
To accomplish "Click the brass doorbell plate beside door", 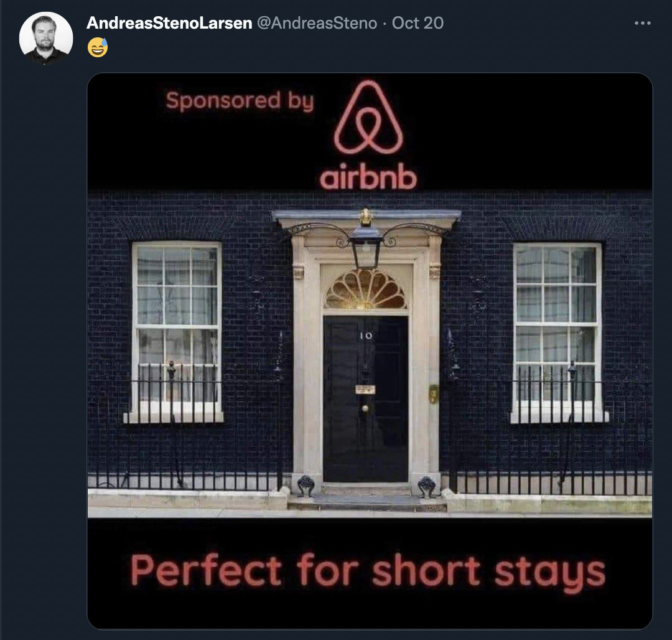I will coord(433,393).
